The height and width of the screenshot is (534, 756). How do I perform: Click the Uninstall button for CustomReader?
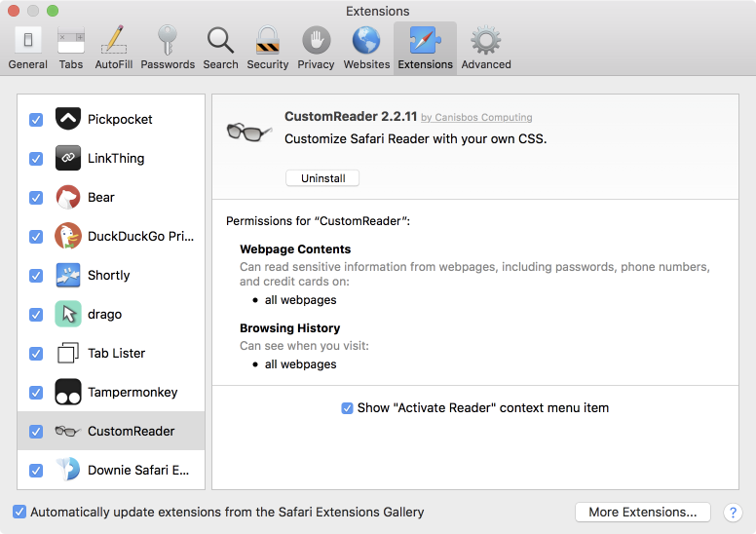[x=322, y=178]
